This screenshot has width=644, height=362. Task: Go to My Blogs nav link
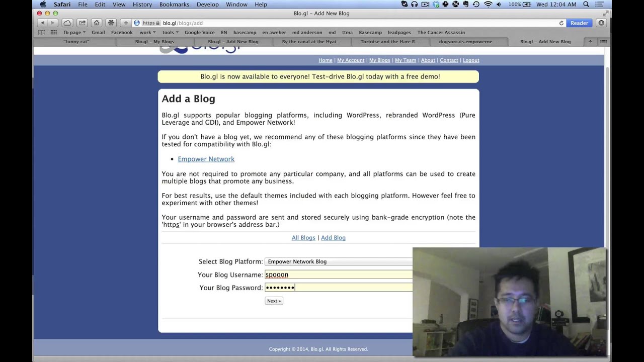tap(379, 60)
